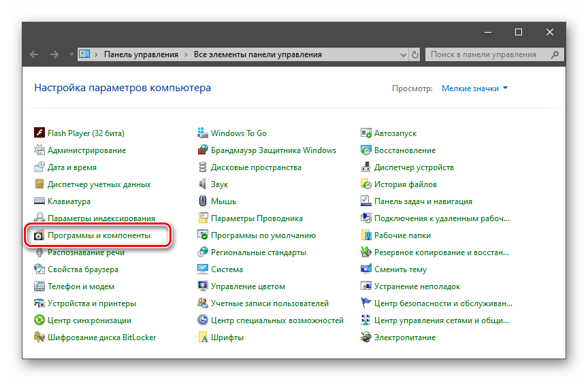Open the Дата и время clock icon

(39, 167)
